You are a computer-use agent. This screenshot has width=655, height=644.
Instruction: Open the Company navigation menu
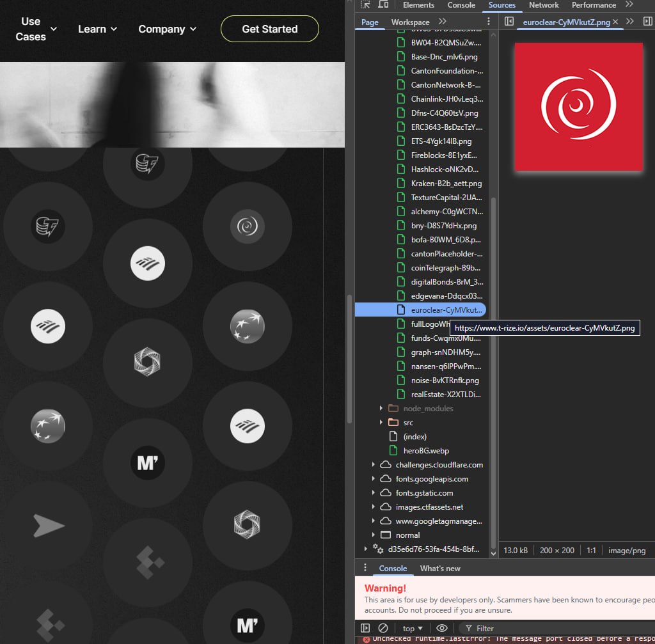(167, 29)
